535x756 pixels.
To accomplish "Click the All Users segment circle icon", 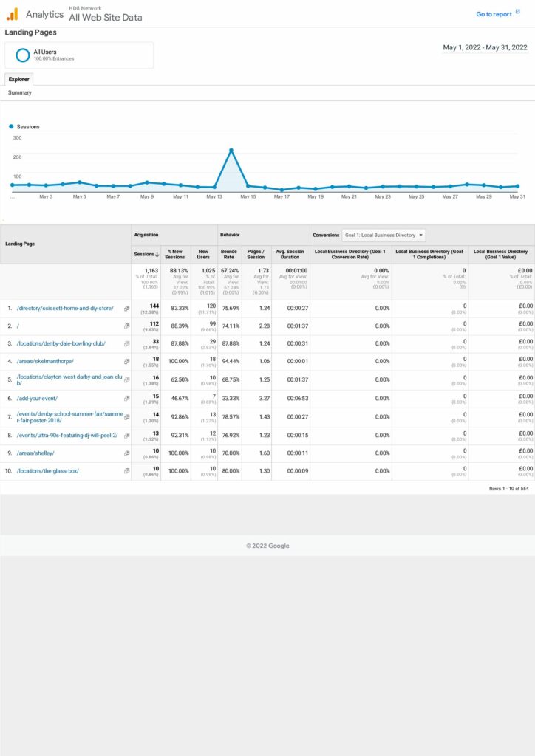I will click(x=23, y=55).
